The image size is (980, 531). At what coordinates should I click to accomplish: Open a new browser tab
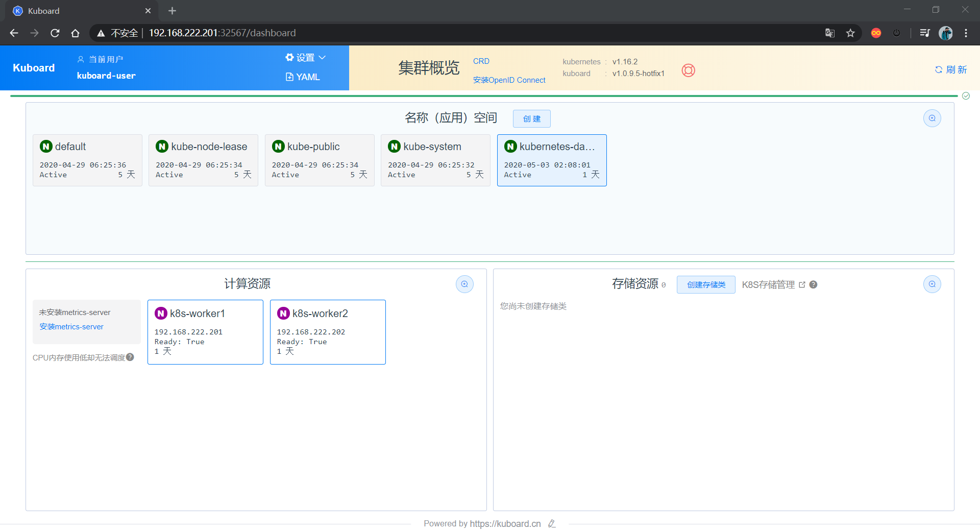(x=172, y=11)
